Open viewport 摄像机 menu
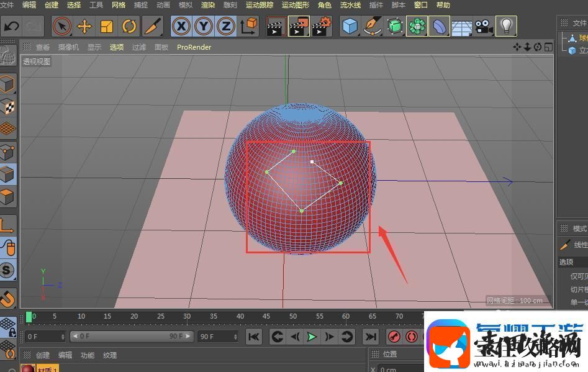 point(69,47)
